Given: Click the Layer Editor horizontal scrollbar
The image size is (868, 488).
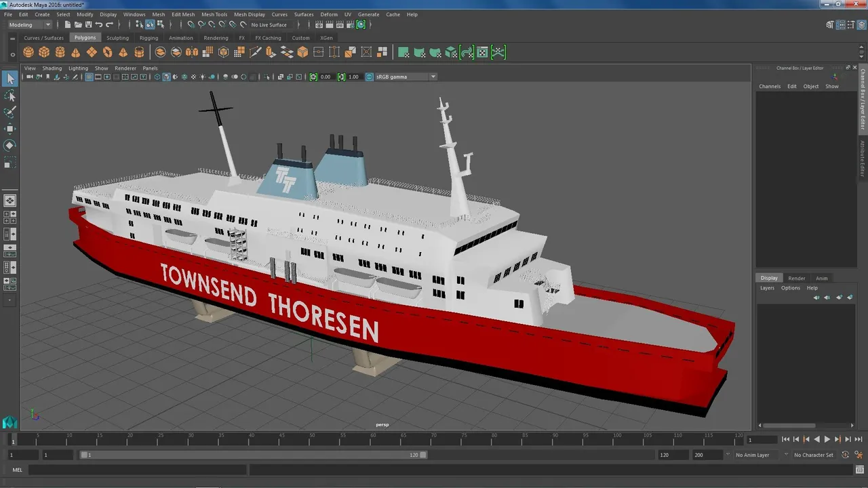Looking at the screenshot, I should coord(787,426).
